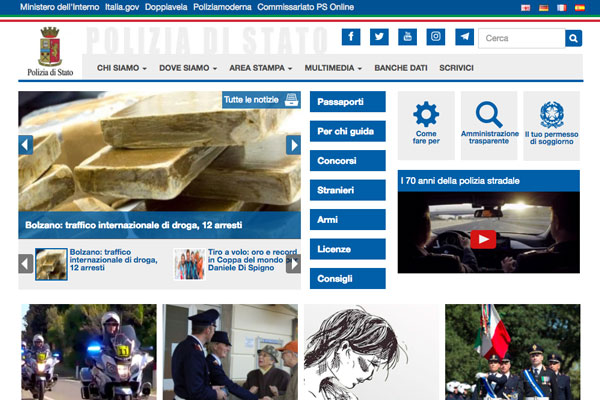
Task: Click the Bolzano news thumbnail image
Action: (x=51, y=264)
